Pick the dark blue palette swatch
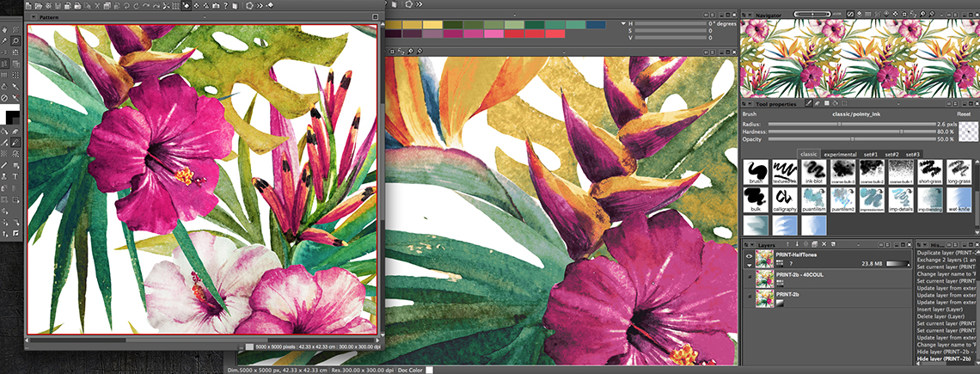The width and height of the screenshot is (980, 374). (597, 24)
